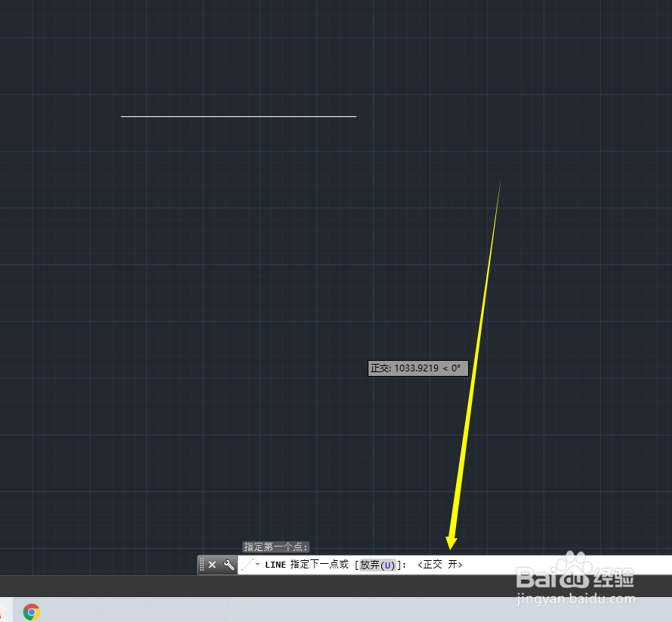Viewport: 672px width, 622px height.
Task: Select the white horizontal line in drawing
Action: (239, 116)
